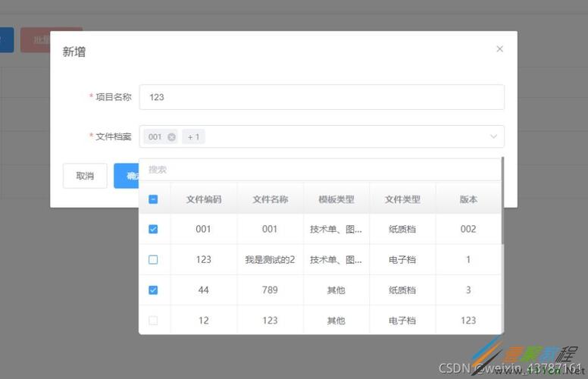The height and width of the screenshot is (379, 588).
Task: Click the 文件类型 column header
Action: 402,199
